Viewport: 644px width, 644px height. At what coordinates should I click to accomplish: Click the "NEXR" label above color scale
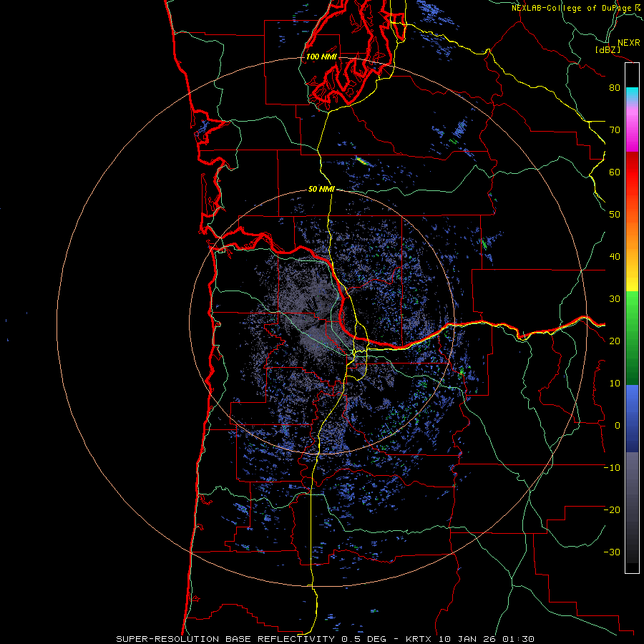click(x=628, y=43)
